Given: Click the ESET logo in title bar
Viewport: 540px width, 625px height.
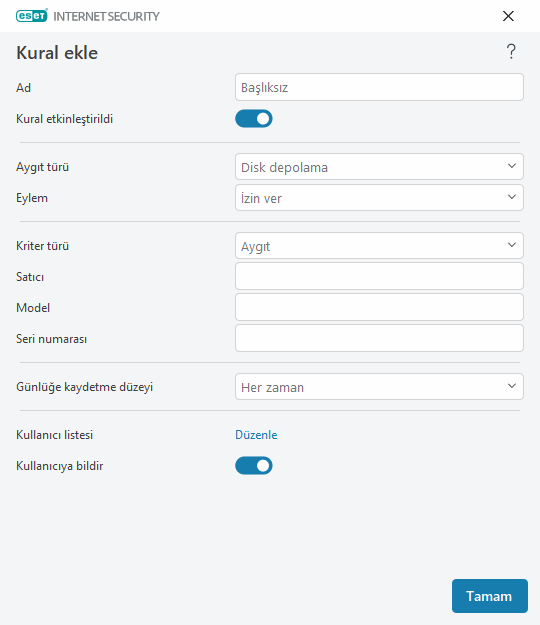Looking at the screenshot, I should coord(32,16).
